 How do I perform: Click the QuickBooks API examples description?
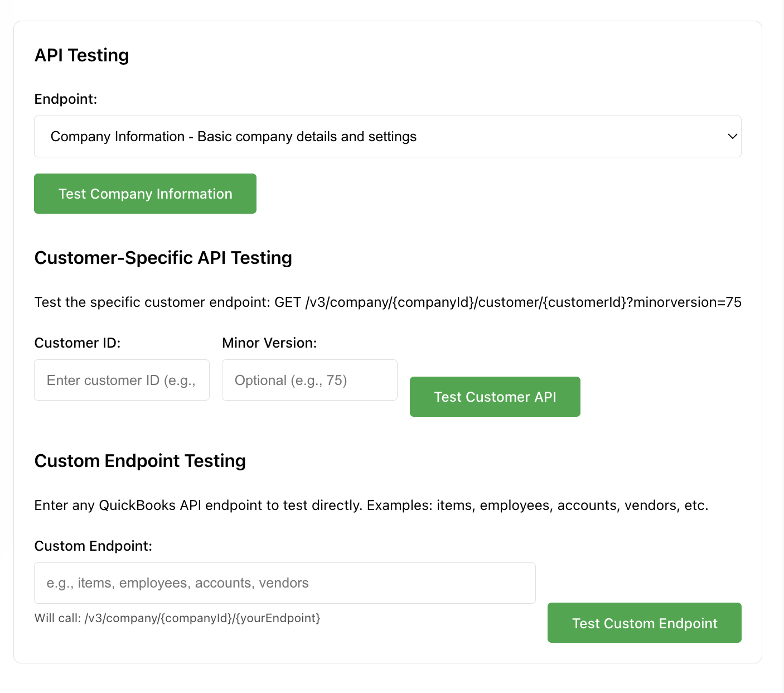click(x=371, y=506)
